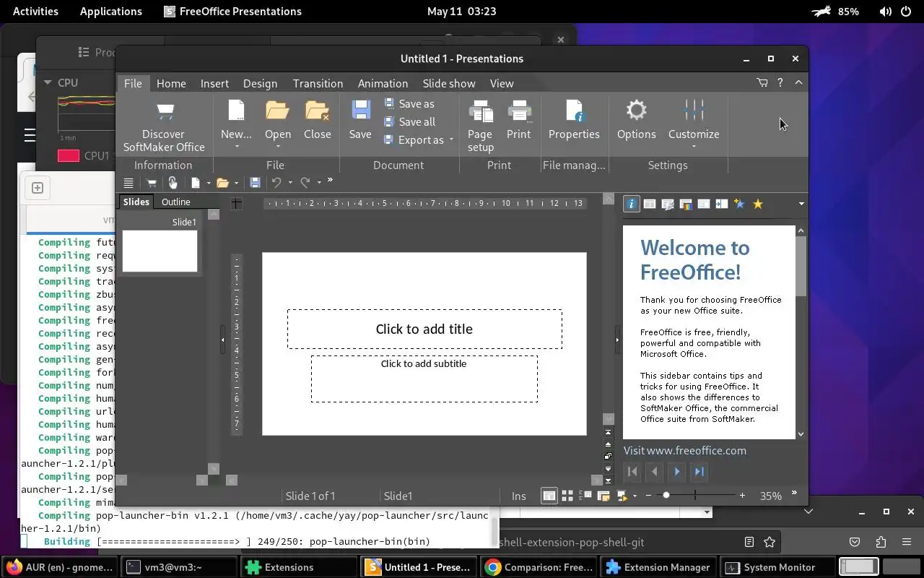Open the Options gear in Settings
Image resolution: width=924 pixels, height=578 pixels.
[x=636, y=111]
